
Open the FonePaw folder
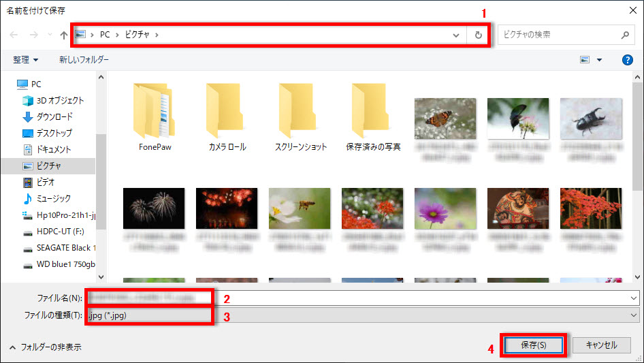pyautogui.click(x=154, y=111)
